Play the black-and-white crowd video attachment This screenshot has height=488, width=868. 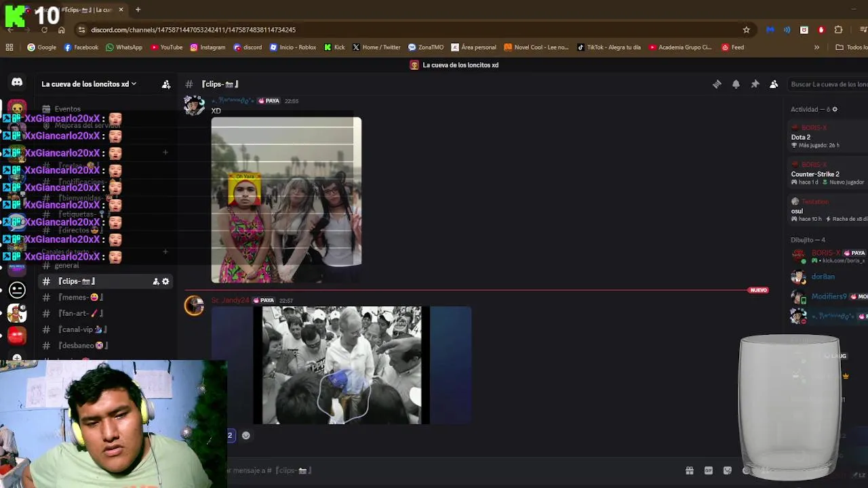[341, 365]
